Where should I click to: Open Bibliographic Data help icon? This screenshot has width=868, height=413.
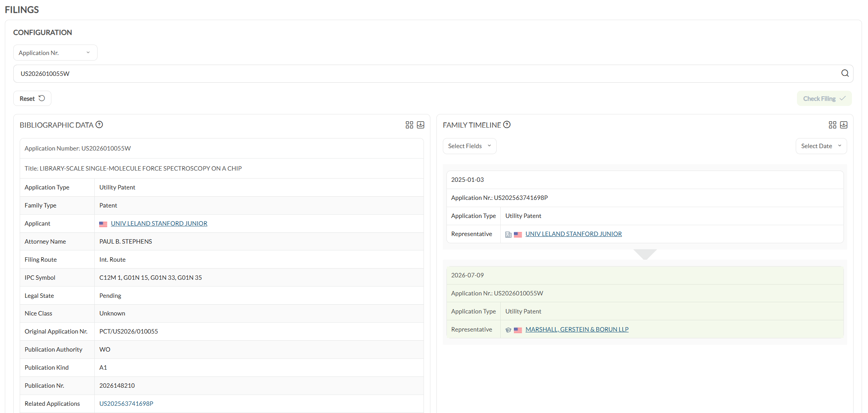[x=99, y=125]
